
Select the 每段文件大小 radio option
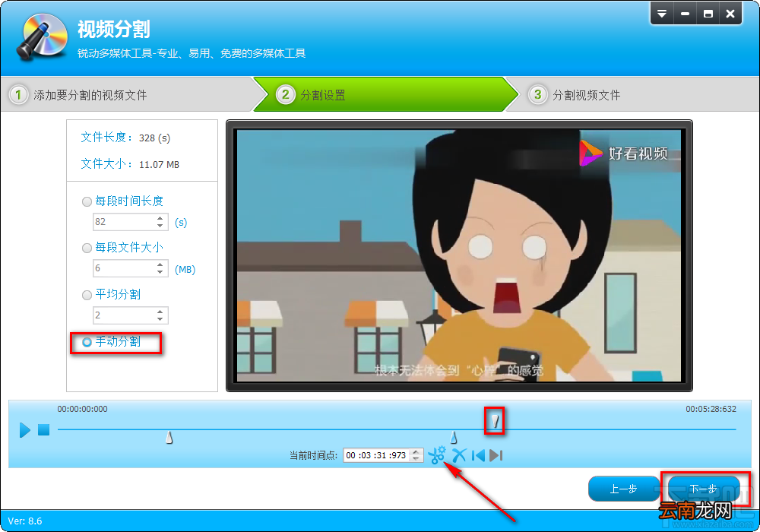(87, 248)
